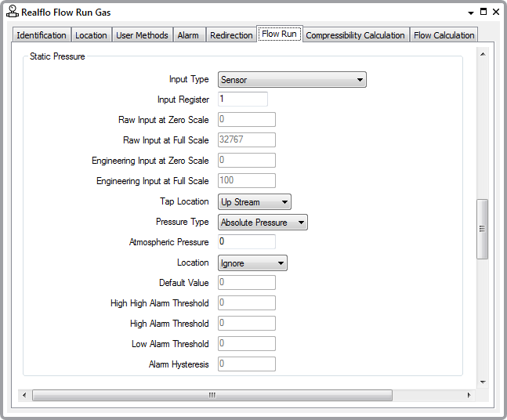Switch to the Location tab

[x=91, y=35]
